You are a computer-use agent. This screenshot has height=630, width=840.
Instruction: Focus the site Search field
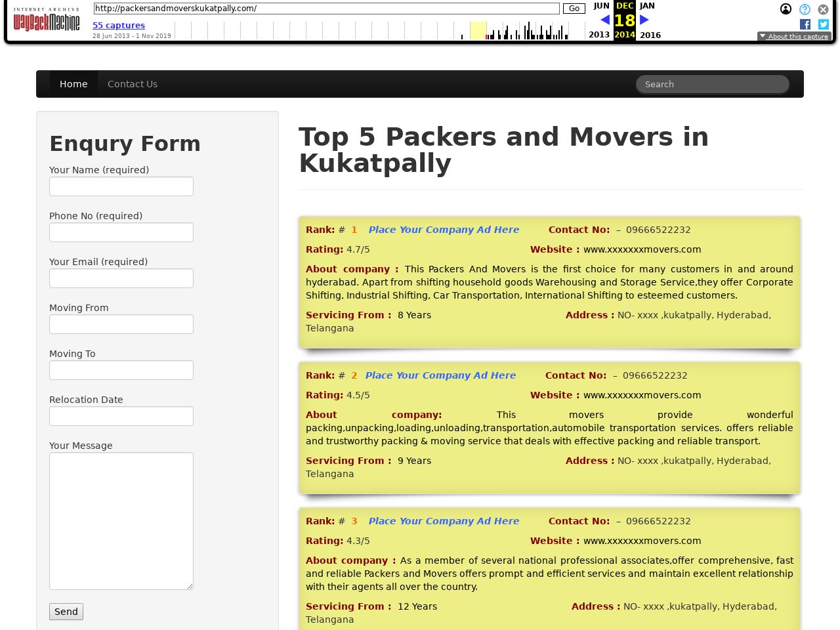tap(712, 84)
